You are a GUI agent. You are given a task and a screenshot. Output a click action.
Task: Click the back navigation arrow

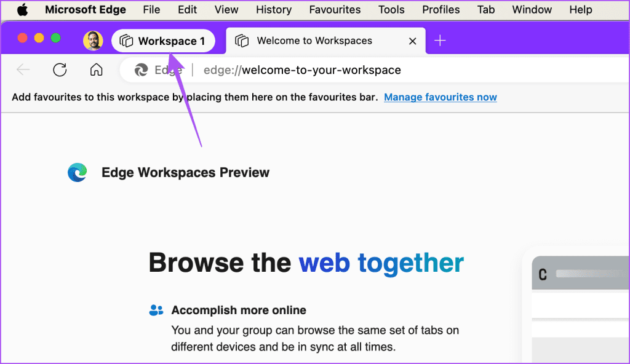pos(23,69)
